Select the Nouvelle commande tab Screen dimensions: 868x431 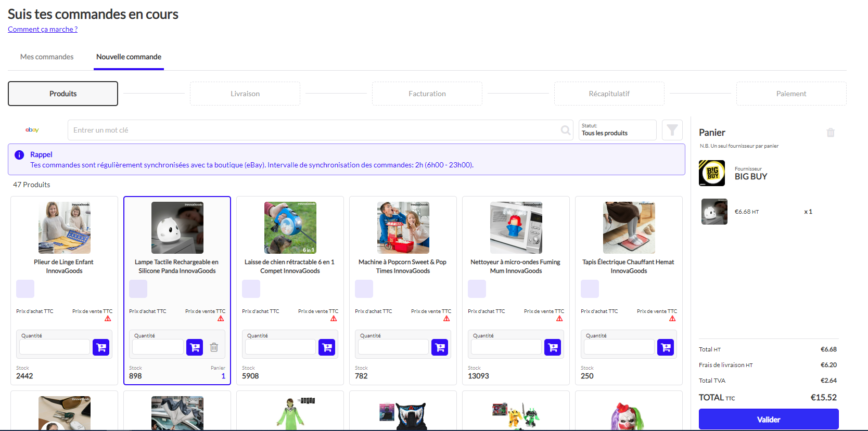coord(129,57)
